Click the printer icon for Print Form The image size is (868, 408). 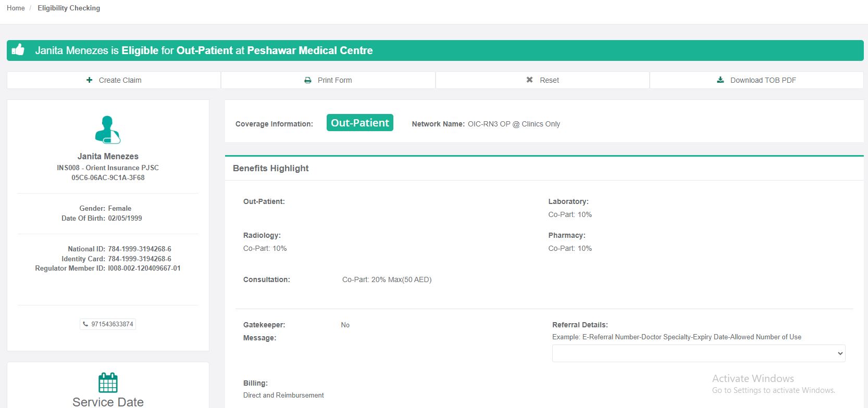coord(308,80)
